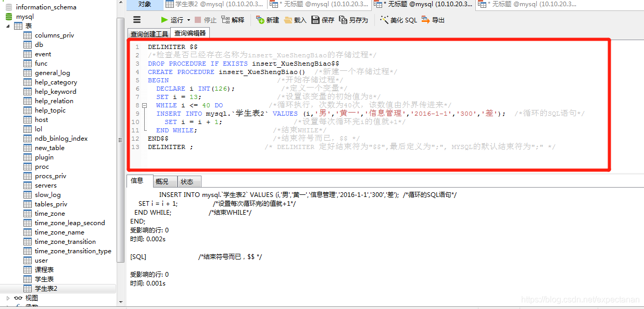Beautify the code with 美化 SQL
This screenshot has width=644, height=309.
pos(398,20)
